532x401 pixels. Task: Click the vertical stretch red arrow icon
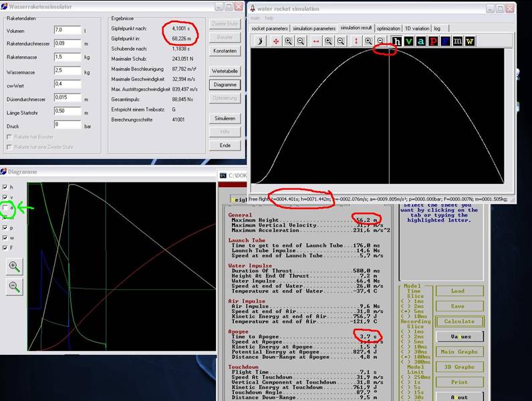coord(356,41)
